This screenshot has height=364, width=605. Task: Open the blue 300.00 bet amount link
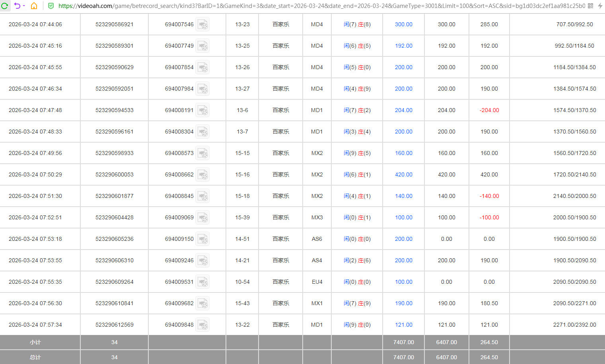click(x=403, y=25)
